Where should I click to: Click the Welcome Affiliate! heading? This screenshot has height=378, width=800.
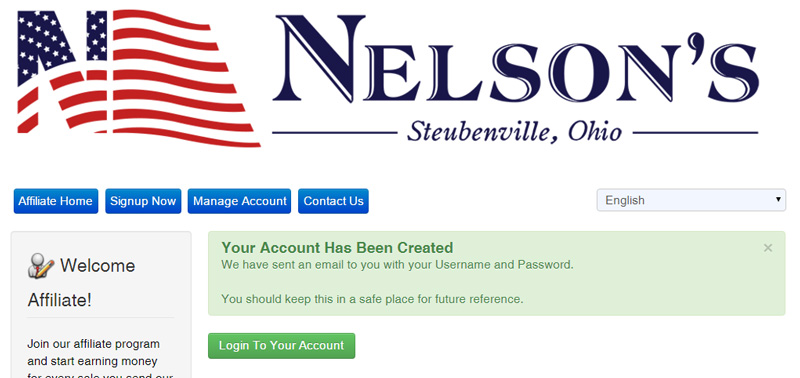click(81, 283)
